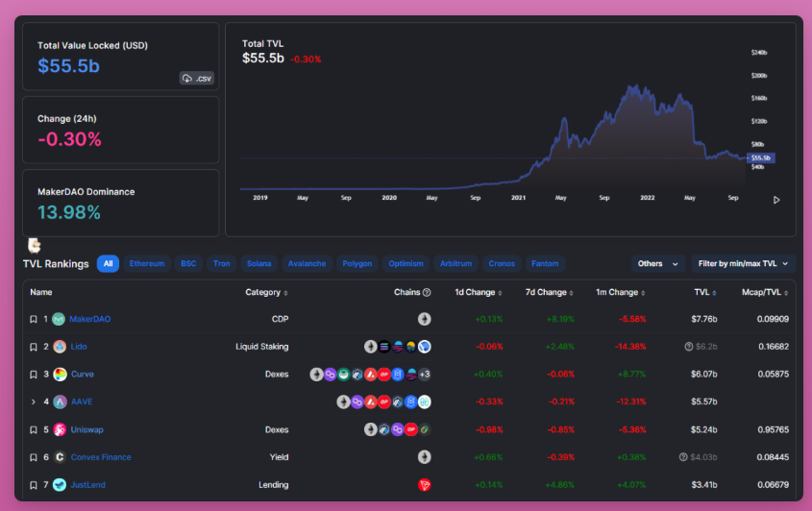Bookmark the Curve row
This screenshot has height=511, width=812.
coord(33,375)
